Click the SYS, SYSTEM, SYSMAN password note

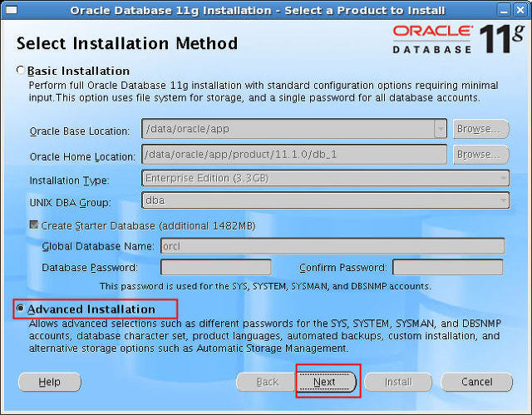[x=265, y=286]
